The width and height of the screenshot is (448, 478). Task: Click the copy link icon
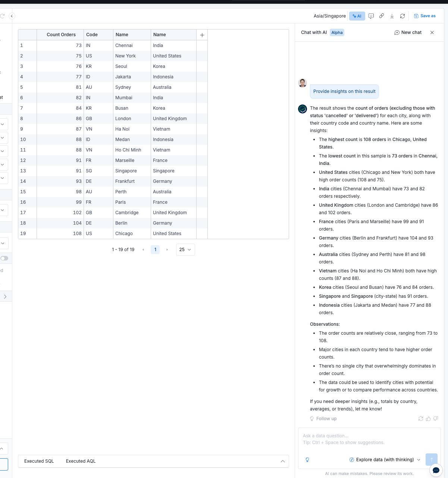[x=382, y=16]
